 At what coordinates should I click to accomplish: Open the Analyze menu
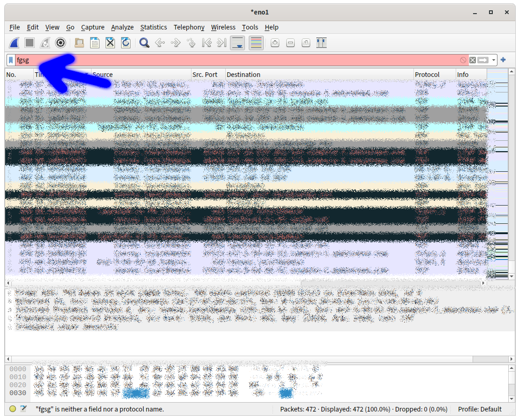pyautogui.click(x=122, y=27)
